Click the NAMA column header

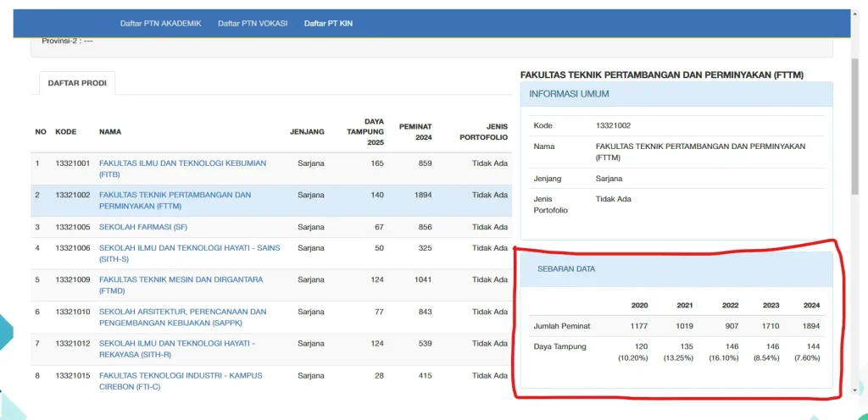point(110,132)
